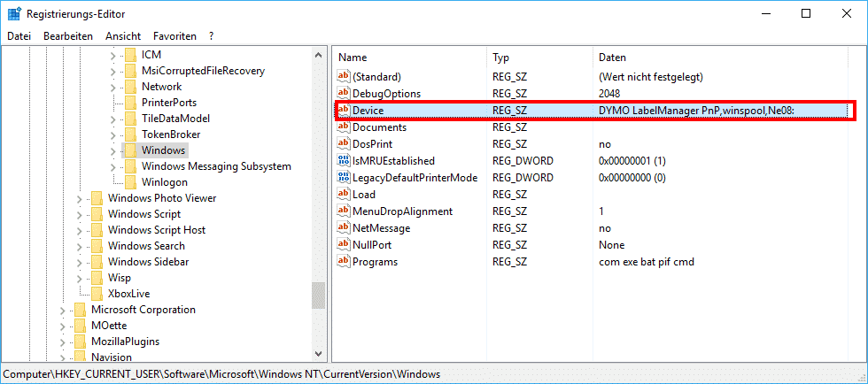868x384 pixels.
Task: Click the Typ column header
Action: 501,58
